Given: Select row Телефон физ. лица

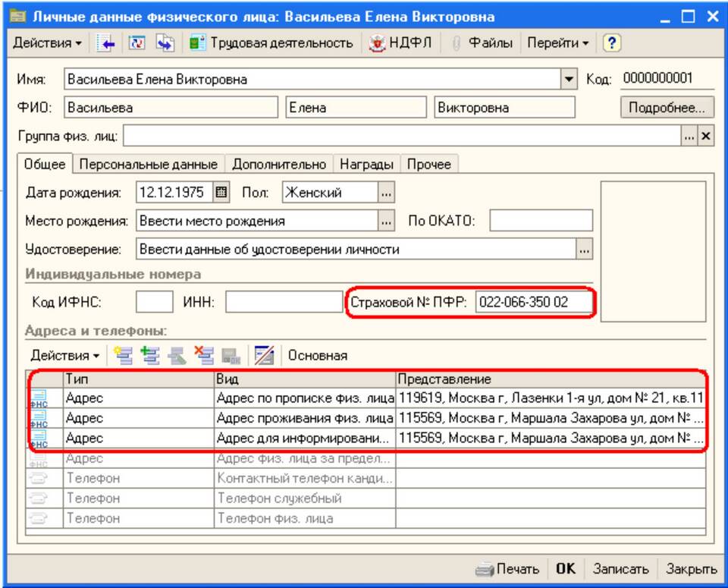Looking at the screenshot, I should [366, 518].
